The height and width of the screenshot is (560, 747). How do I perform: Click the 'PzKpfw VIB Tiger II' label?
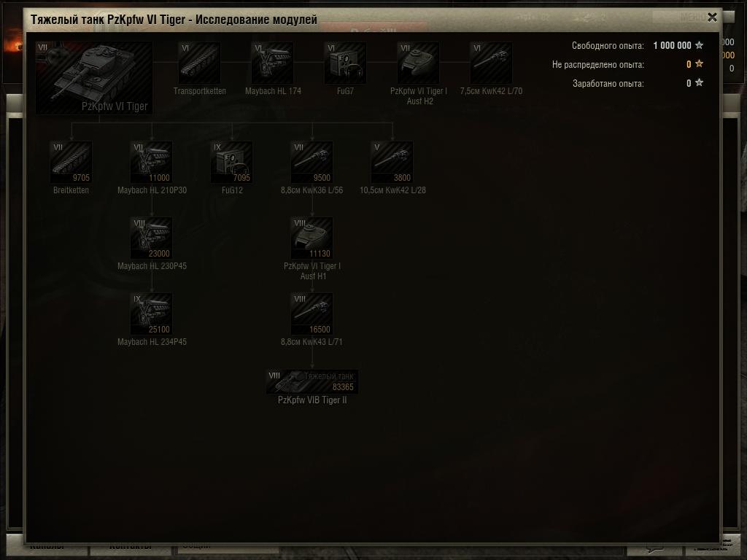point(312,400)
